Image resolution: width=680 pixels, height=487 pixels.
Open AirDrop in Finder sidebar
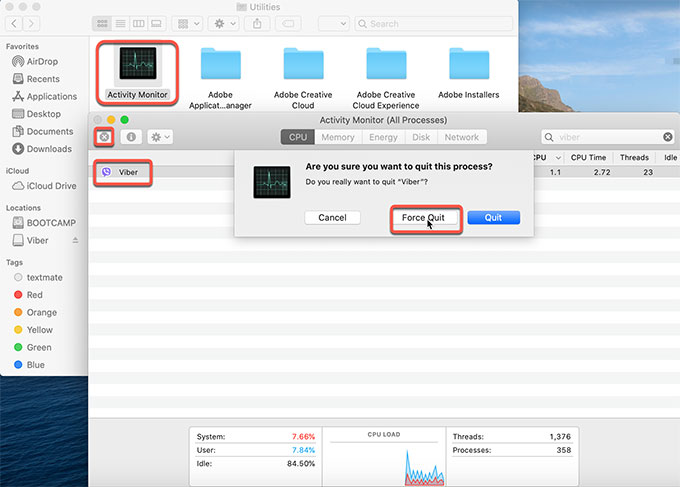(42, 62)
